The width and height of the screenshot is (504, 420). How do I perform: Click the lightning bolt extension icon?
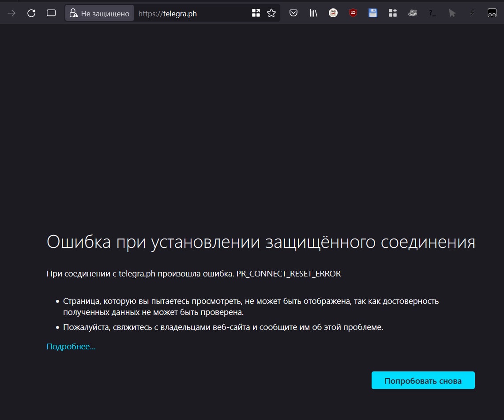472,13
